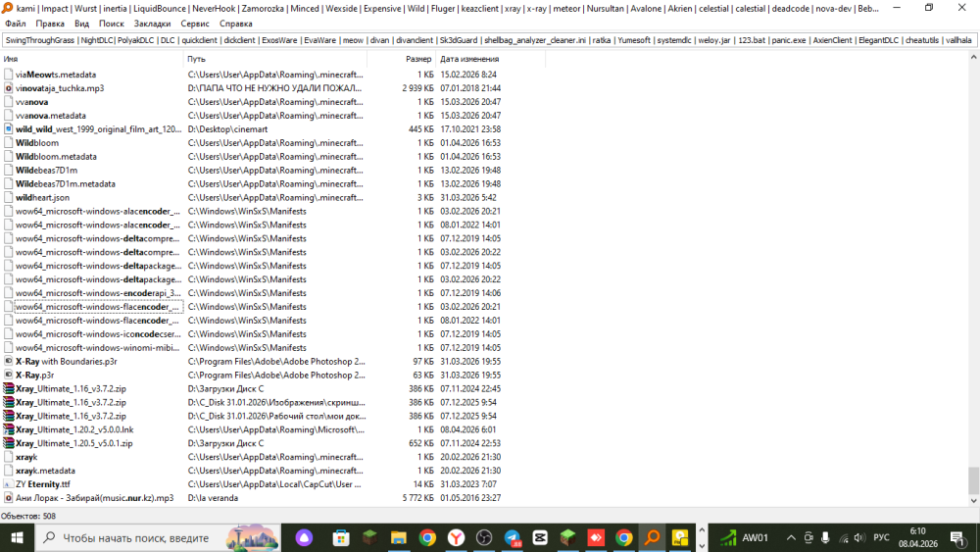Click the audio icon of Ани Лорак mp3 file
Screen dimensions: 980x552
[x=8, y=498]
